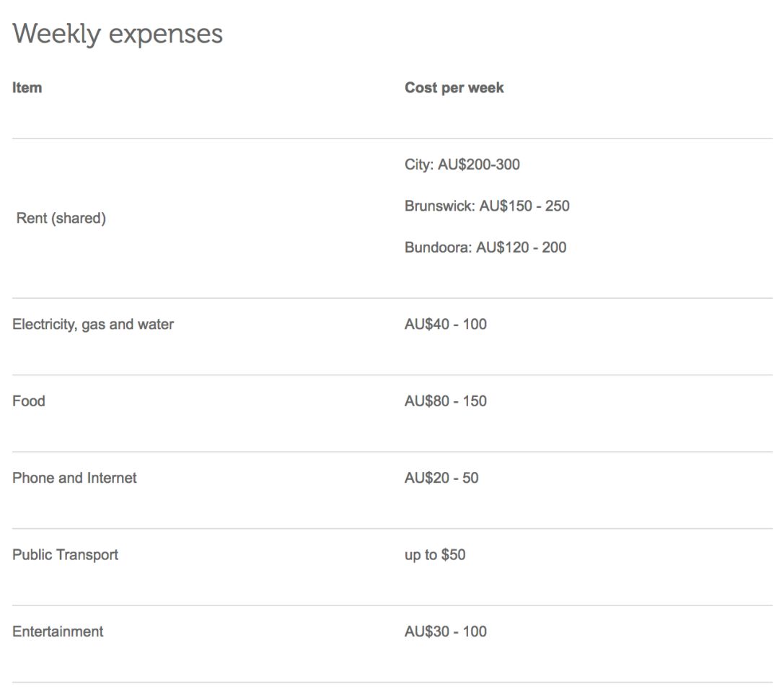Click the AU$80 - 150 food cost
The width and height of the screenshot is (779, 700).
click(x=445, y=401)
